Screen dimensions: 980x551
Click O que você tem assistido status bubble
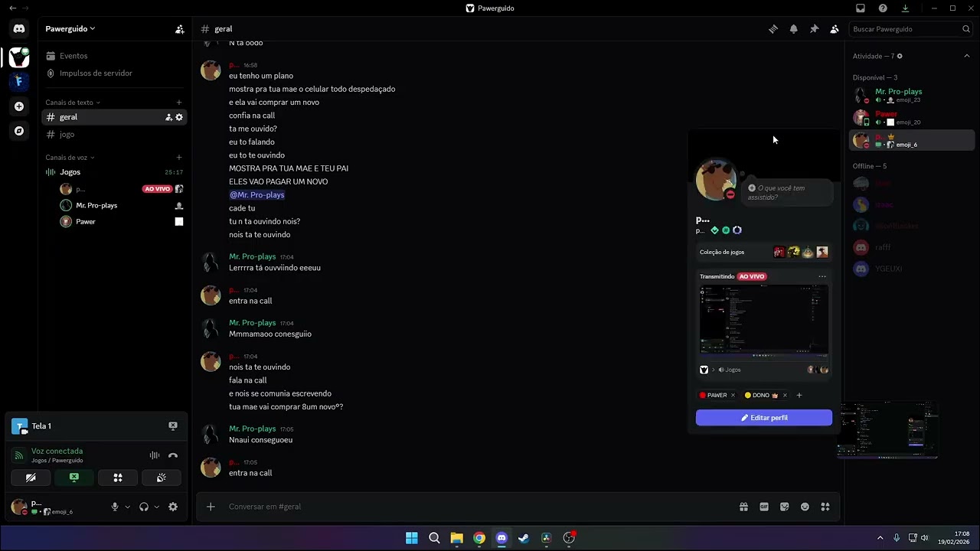pyautogui.click(x=788, y=193)
